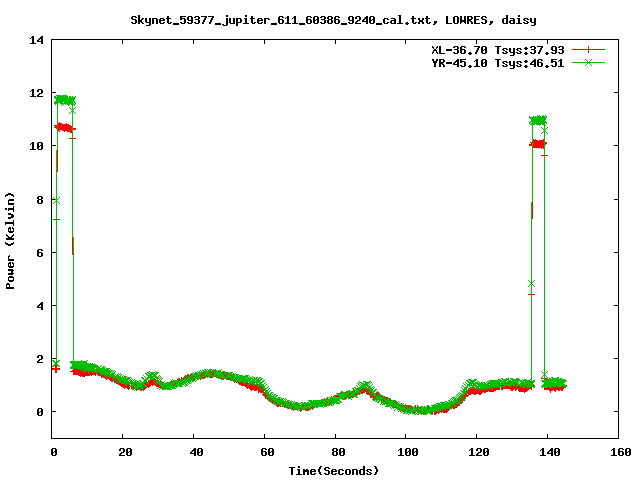The width and height of the screenshot is (640, 480).
Task: Select the legend entry 'XL-36.70 Tsys:37.93'
Action: coord(498,50)
